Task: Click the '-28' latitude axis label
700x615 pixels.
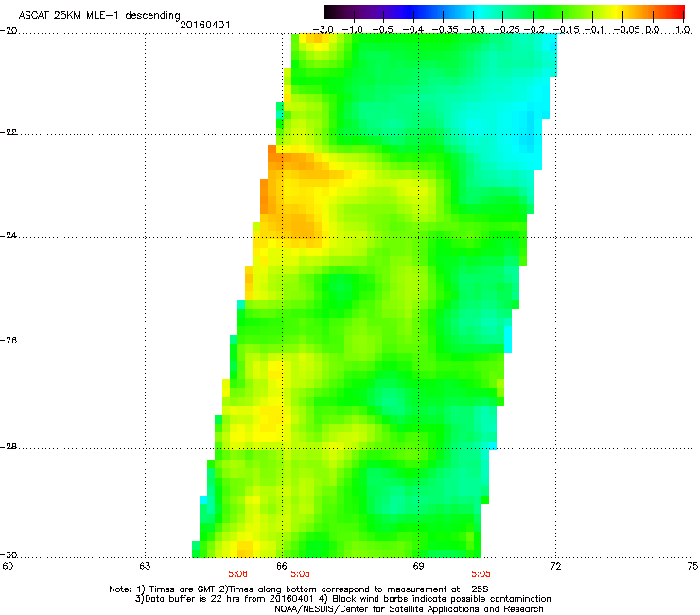Action: tap(9, 447)
